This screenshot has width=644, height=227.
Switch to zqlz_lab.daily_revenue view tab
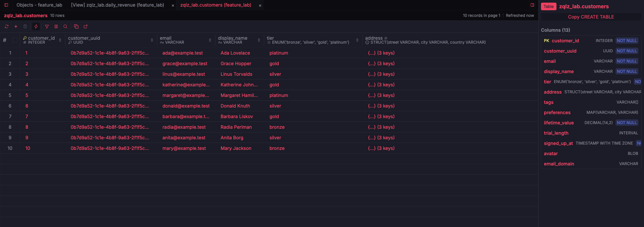pos(118,5)
